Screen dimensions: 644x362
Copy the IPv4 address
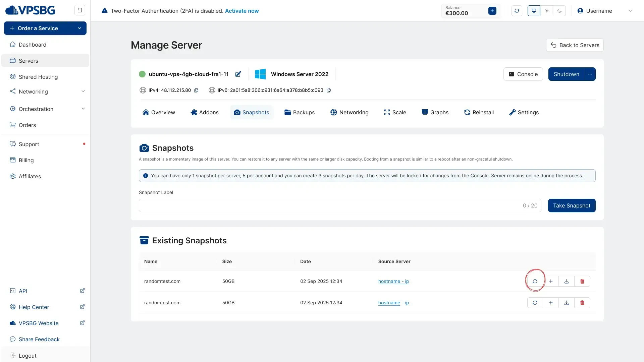[197, 90]
